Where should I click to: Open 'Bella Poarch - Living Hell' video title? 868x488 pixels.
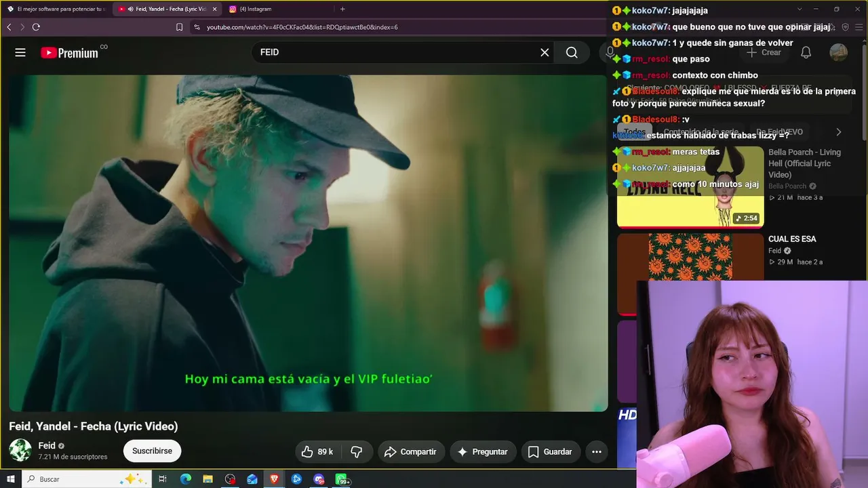point(804,163)
